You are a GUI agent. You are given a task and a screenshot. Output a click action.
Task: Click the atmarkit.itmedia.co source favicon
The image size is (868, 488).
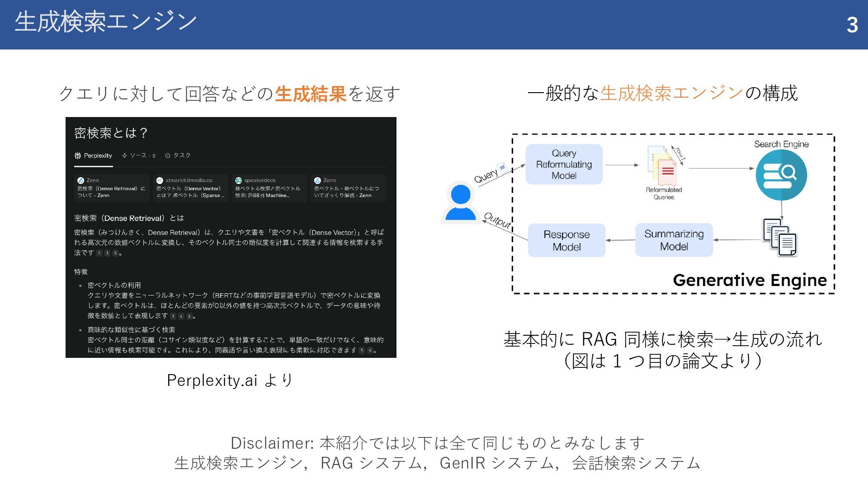point(160,180)
